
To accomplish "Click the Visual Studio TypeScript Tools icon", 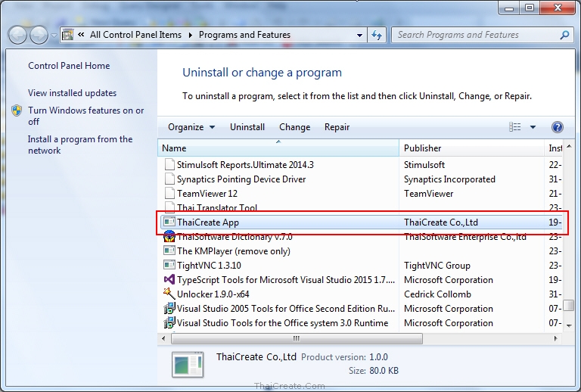I will 169,279.
